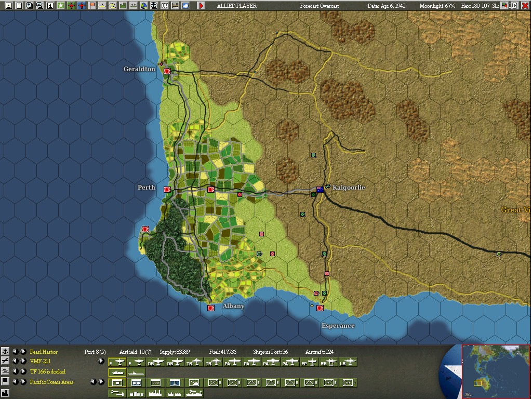Image resolution: width=532 pixels, height=399 pixels.
Task: Click the wrench repair industry icon
Action: pyautogui.click(x=117, y=393)
